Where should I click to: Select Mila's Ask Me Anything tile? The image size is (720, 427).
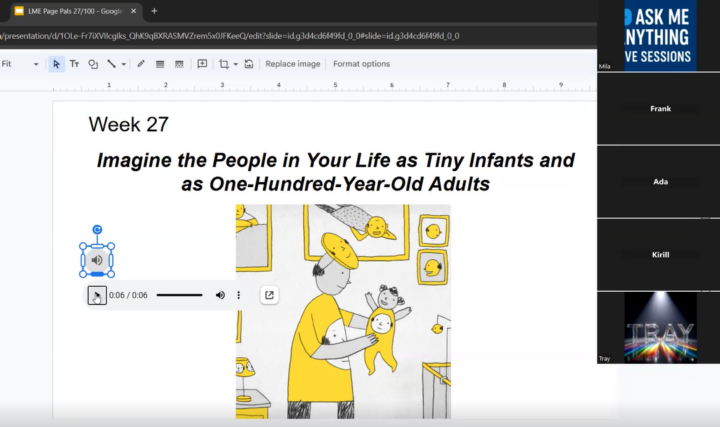tap(660, 35)
